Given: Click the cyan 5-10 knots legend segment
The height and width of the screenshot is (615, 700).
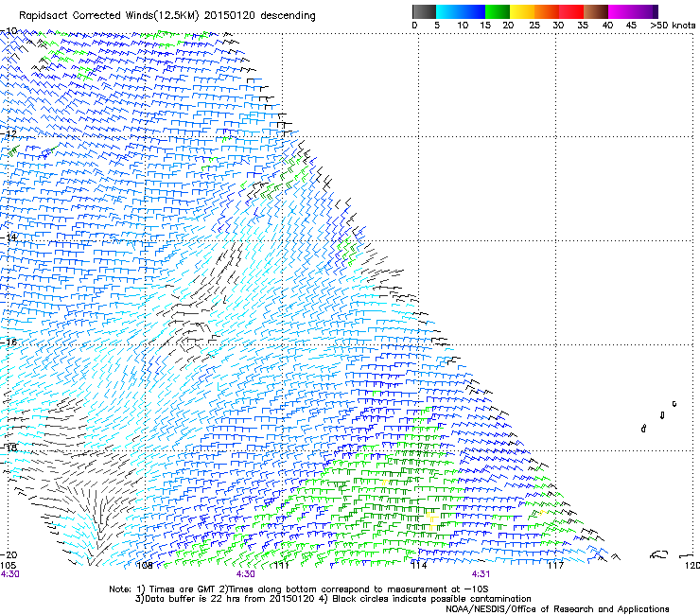Looking at the screenshot, I should pos(448,11).
